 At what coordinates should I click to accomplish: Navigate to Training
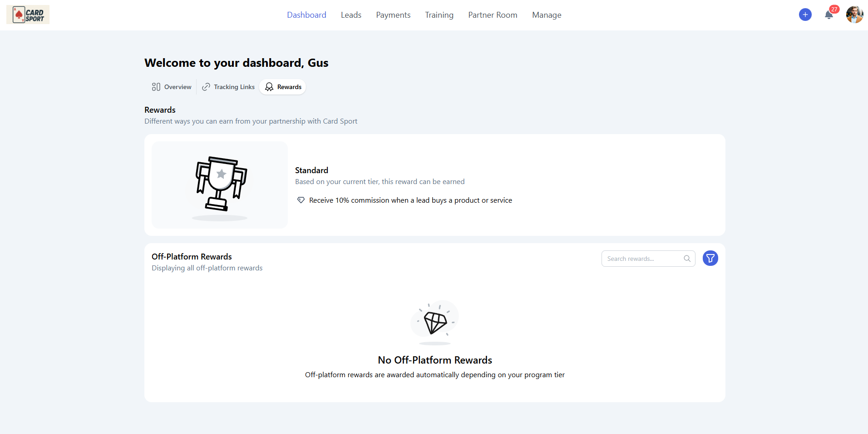click(x=439, y=15)
